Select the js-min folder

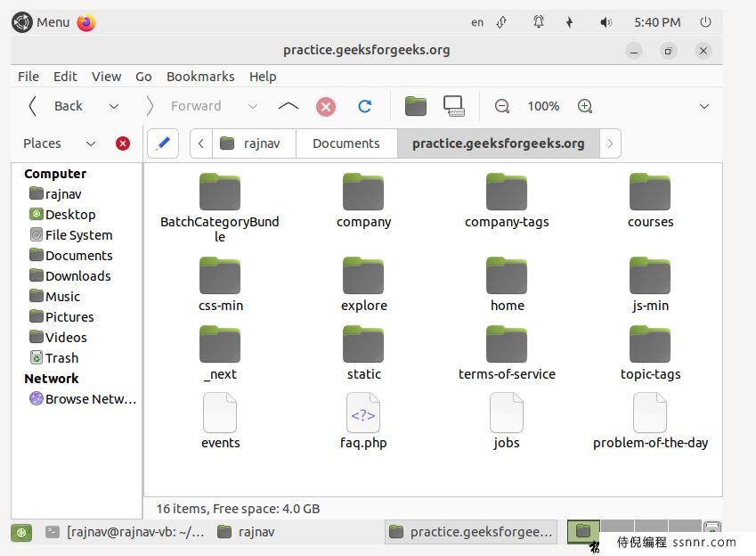point(650,285)
